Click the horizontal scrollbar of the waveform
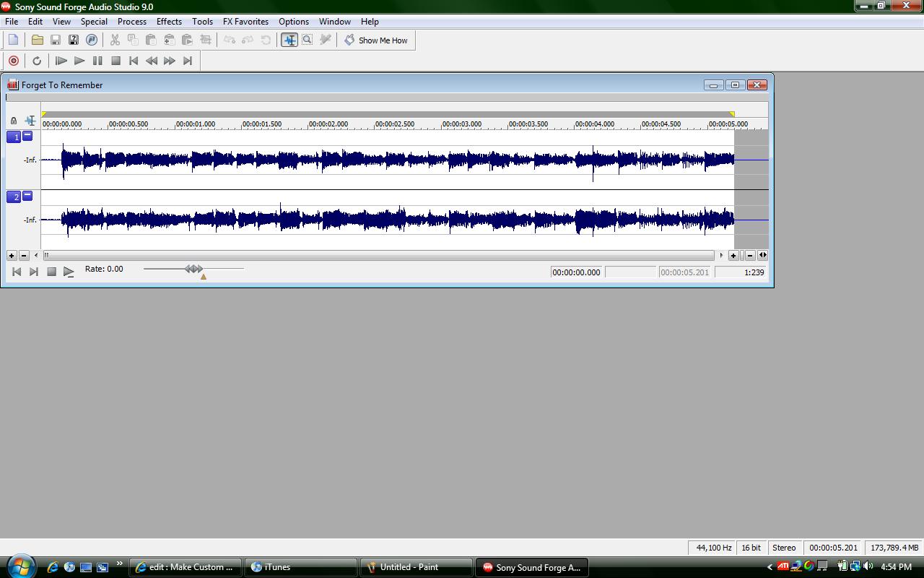This screenshot has height=578, width=924. click(379, 255)
